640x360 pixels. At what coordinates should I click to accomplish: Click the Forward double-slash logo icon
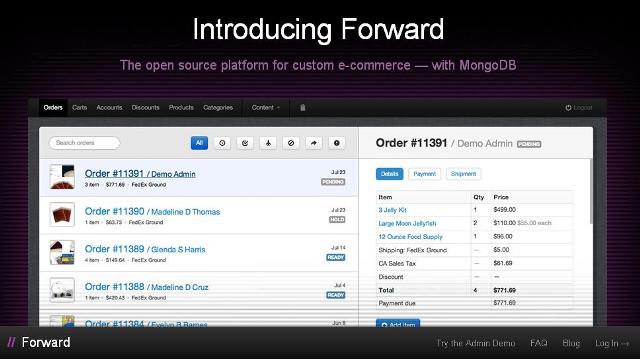pyautogui.click(x=12, y=342)
